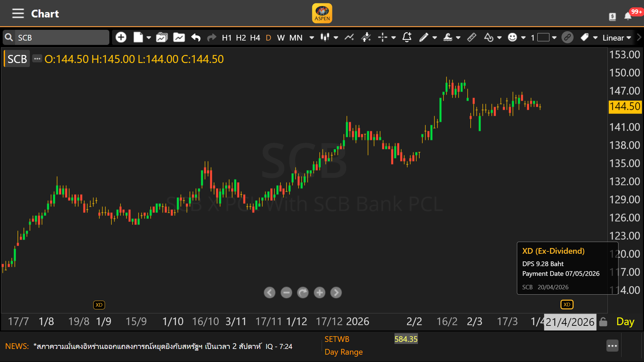This screenshot has width=644, height=362.
Task: Open the hamburger main menu
Action: 18,14
